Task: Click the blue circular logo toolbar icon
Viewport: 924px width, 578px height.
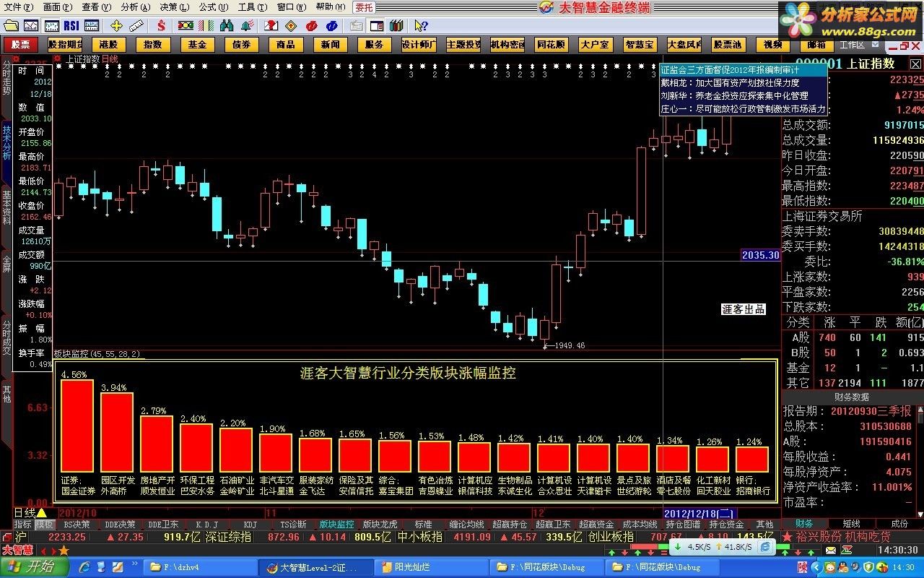Action: [332, 25]
